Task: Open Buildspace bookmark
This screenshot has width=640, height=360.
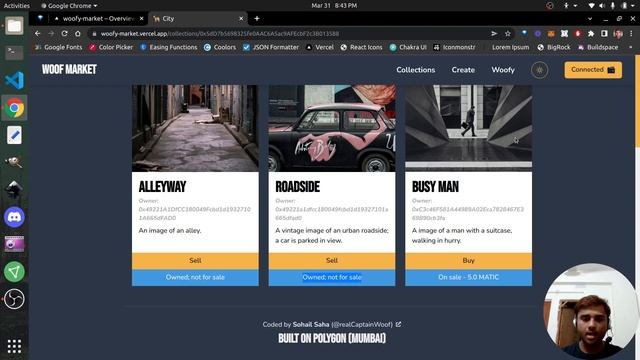Action: 598,47
